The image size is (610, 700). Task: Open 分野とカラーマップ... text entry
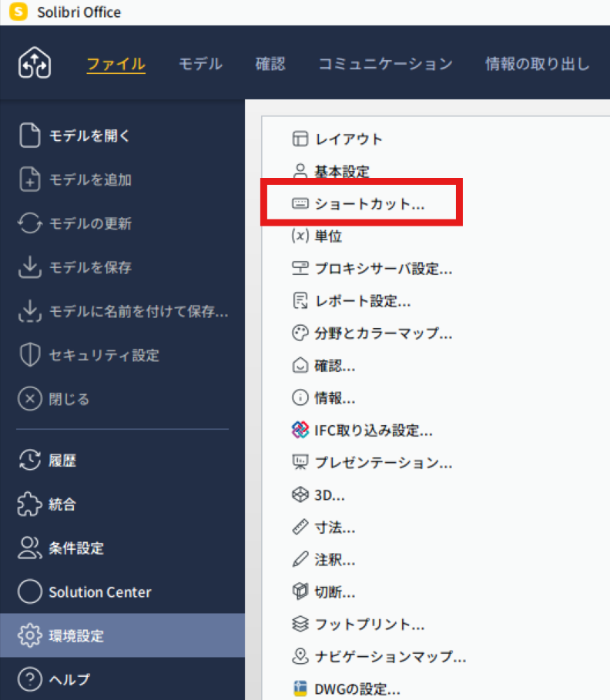(384, 333)
